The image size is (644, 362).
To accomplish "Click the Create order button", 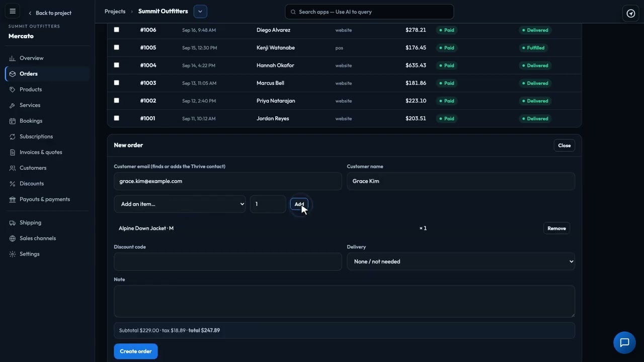I will point(136,351).
